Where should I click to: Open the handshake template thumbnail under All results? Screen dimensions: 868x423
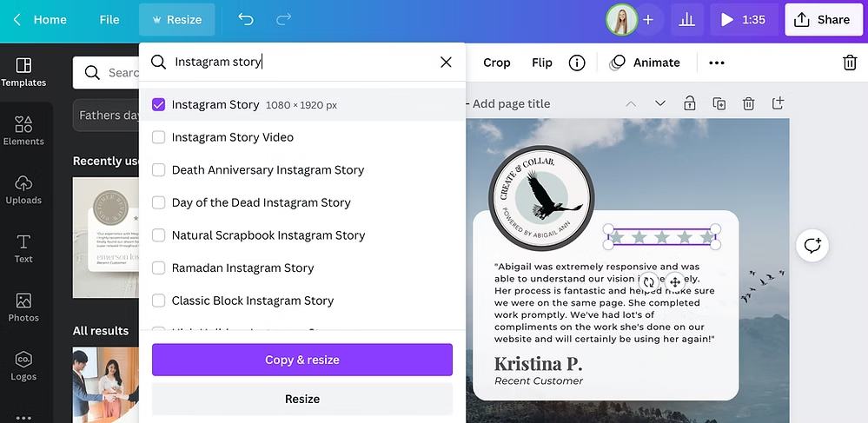tap(106, 385)
